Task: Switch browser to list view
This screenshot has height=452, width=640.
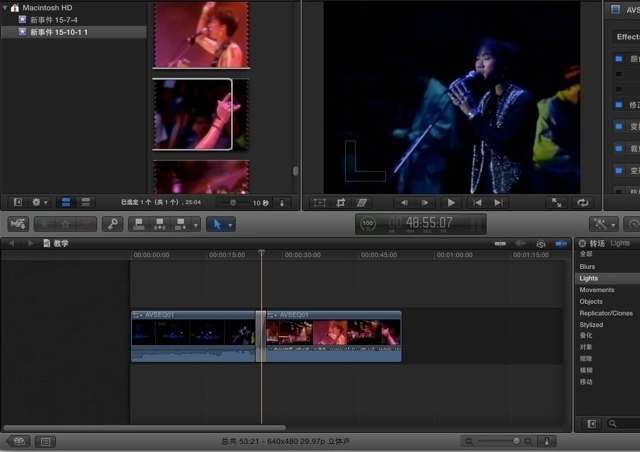Action: point(84,202)
